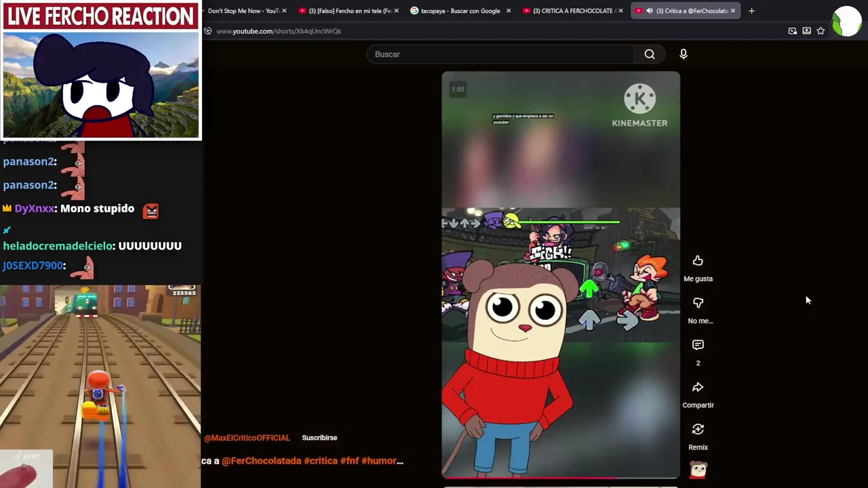The height and width of the screenshot is (488, 868).
Task: Close the tacopaya Google tab
Action: pos(508,11)
